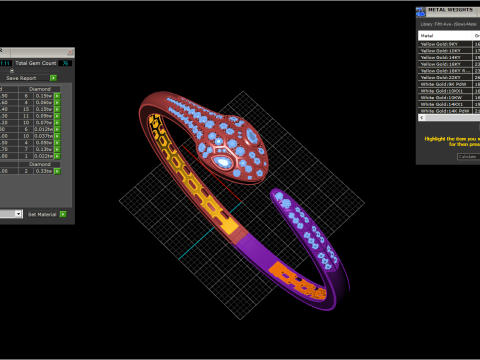
Task: Select Yellow Gold:14KY in metal list
Action: pos(445,57)
